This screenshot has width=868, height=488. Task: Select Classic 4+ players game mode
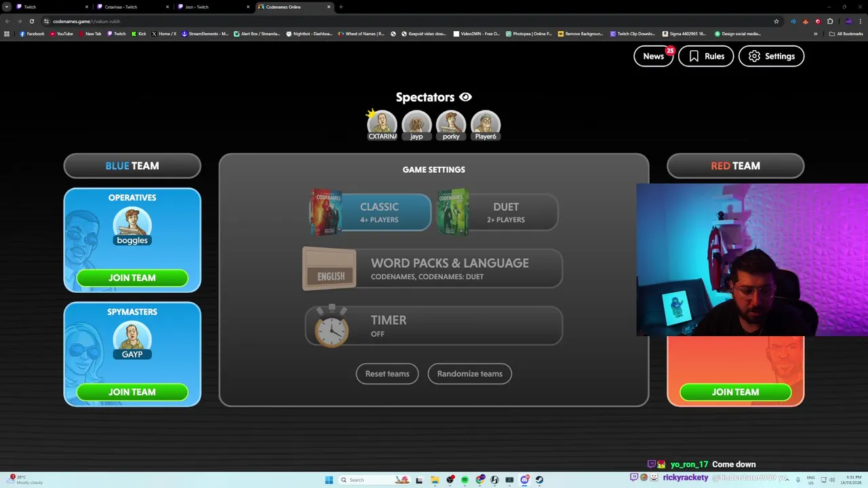click(370, 212)
